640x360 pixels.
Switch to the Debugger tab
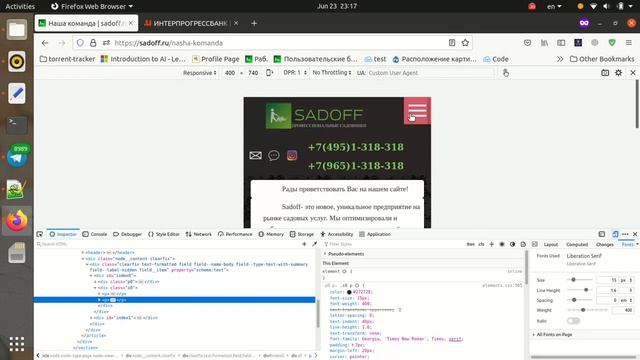coord(128,234)
